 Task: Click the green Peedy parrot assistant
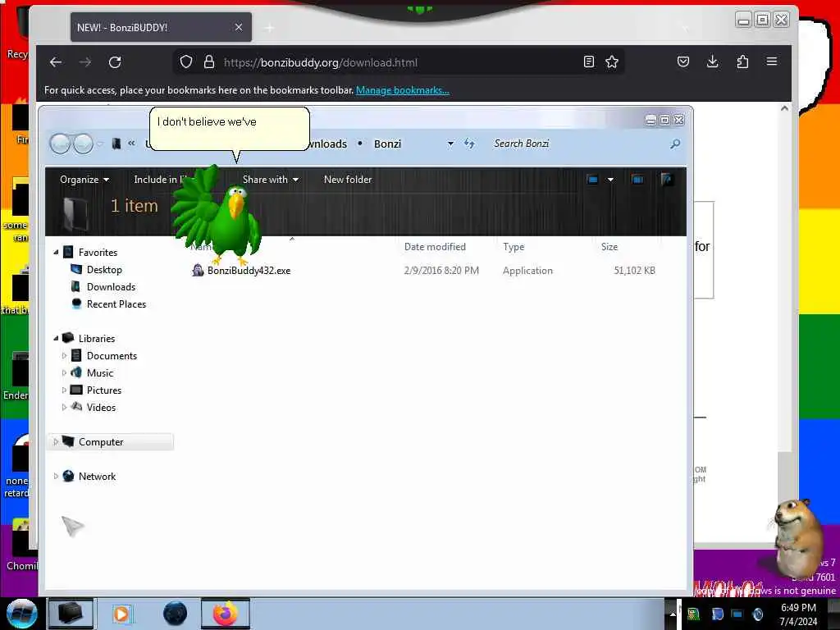click(x=217, y=217)
